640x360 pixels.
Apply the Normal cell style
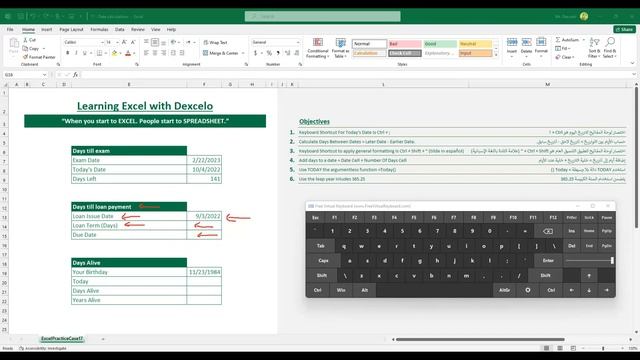(x=369, y=44)
